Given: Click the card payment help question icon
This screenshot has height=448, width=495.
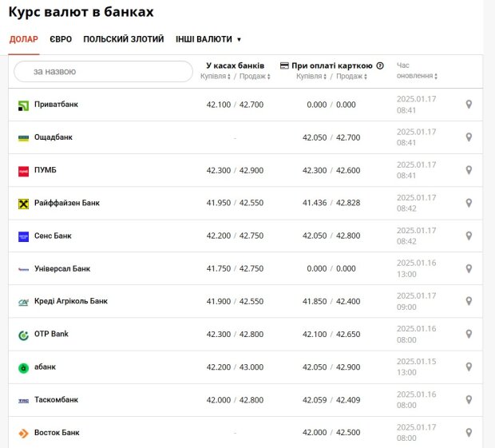Looking at the screenshot, I should 380,65.
